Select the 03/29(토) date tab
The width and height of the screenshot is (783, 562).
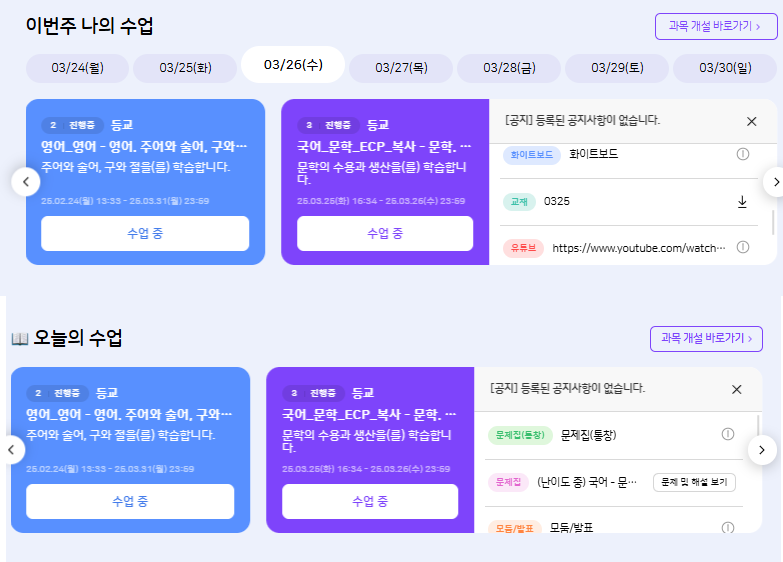pyautogui.click(x=617, y=68)
